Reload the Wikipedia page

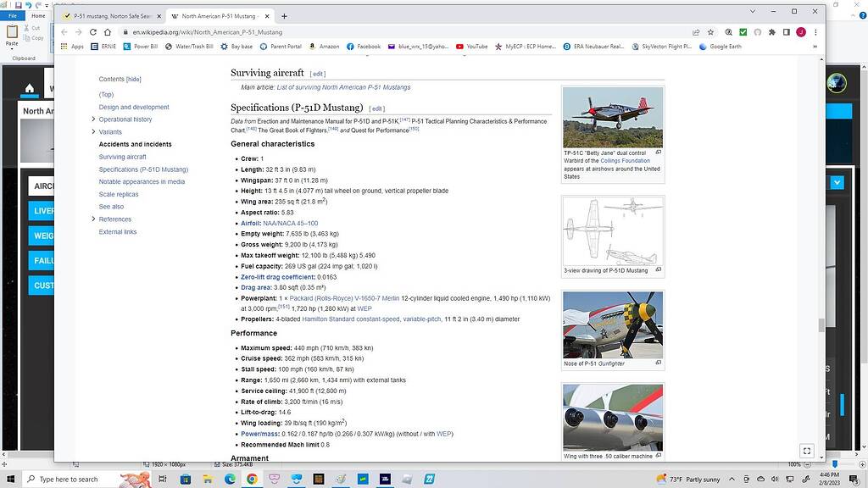[92, 32]
